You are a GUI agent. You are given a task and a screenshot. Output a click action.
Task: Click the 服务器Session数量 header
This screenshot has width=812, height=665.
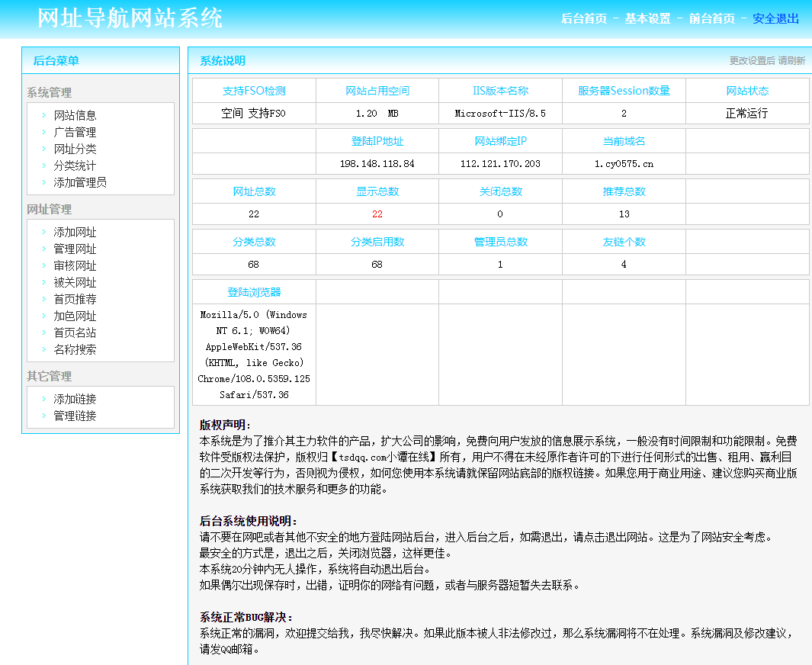click(624, 91)
